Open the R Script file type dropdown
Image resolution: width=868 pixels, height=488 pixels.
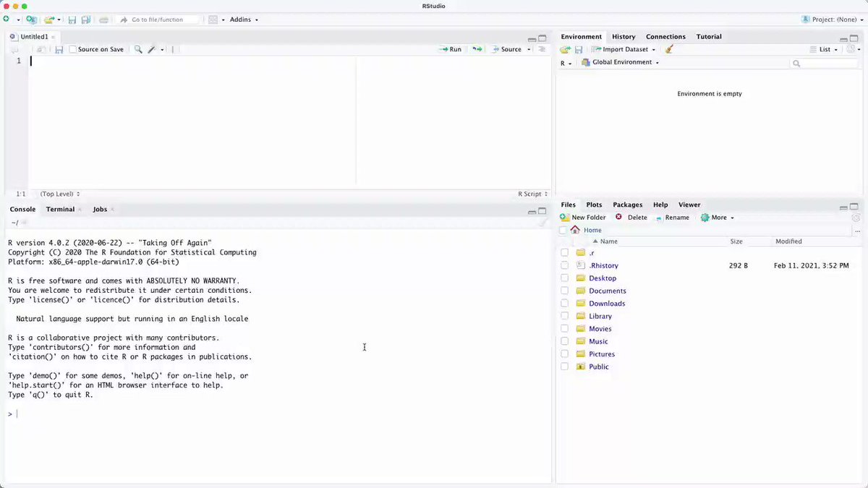(532, 194)
